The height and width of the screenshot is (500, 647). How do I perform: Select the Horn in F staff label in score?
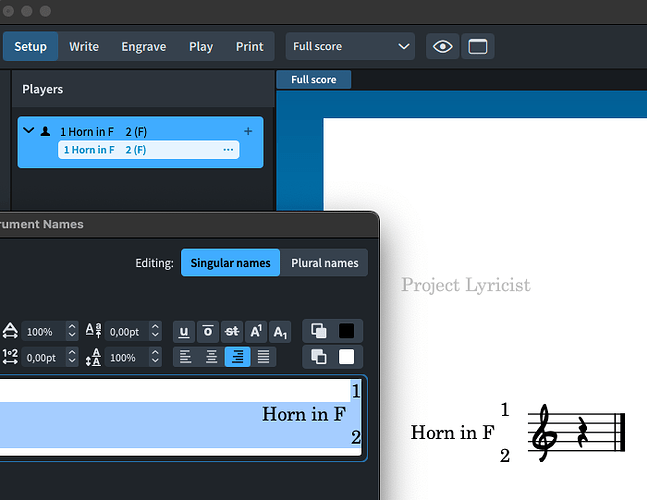453,432
